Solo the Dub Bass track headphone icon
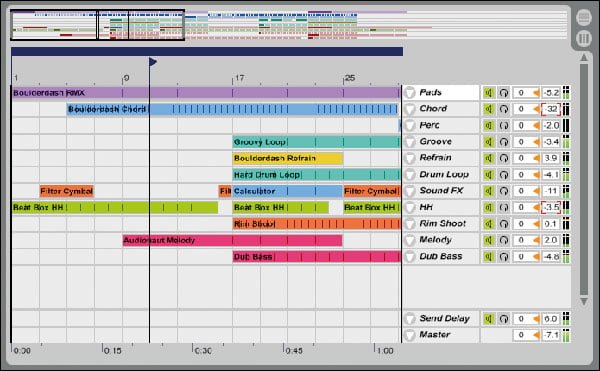The height and width of the screenshot is (371, 600). click(504, 257)
